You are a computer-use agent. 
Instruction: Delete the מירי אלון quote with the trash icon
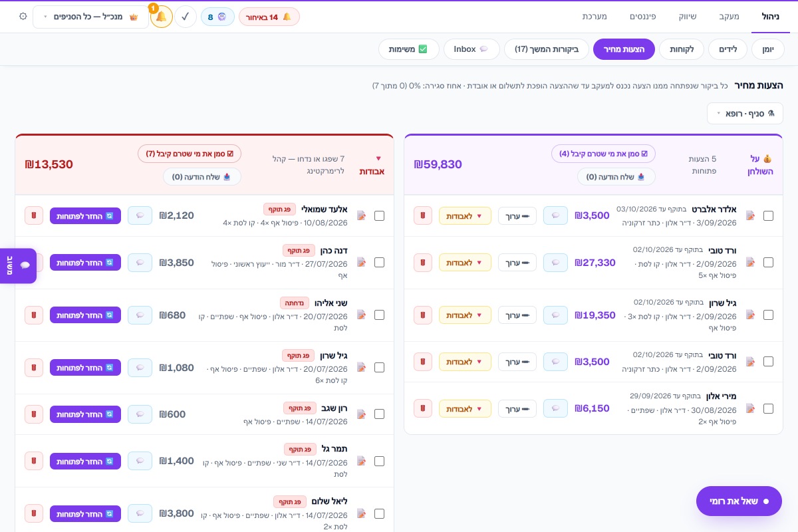[x=423, y=408]
